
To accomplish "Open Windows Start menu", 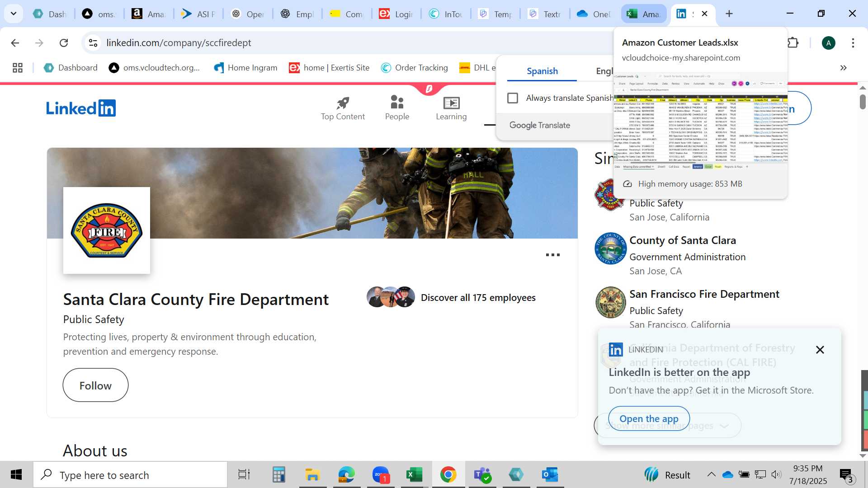I will [x=16, y=475].
